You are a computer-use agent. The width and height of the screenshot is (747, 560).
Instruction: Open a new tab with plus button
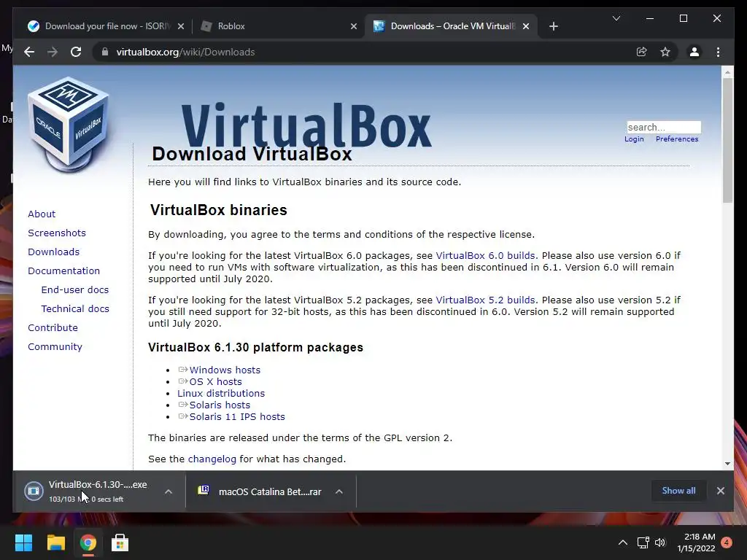[x=553, y=26]
